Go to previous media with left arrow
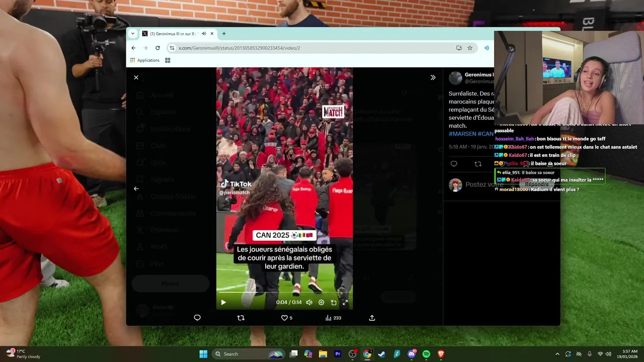 [x=136, y=189]
